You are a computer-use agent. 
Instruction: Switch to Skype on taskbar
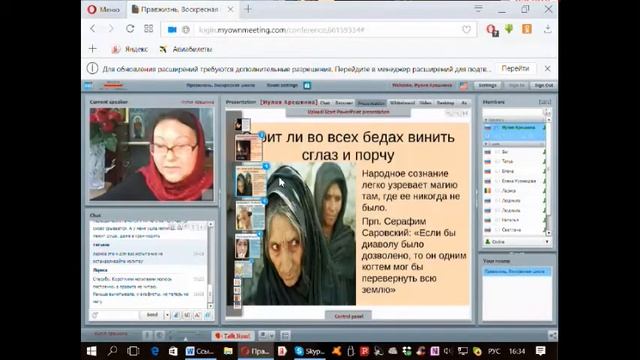pyautogui.click(x=309, y=351)
